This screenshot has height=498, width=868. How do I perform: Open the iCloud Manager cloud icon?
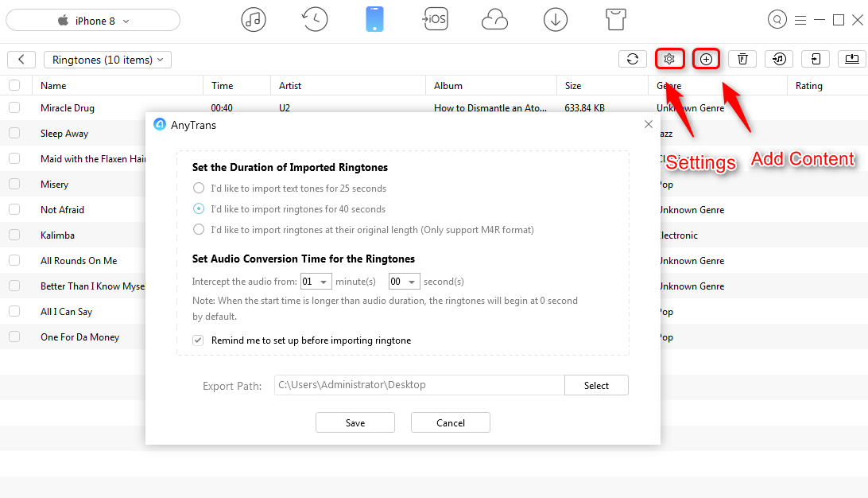(494, 21)
